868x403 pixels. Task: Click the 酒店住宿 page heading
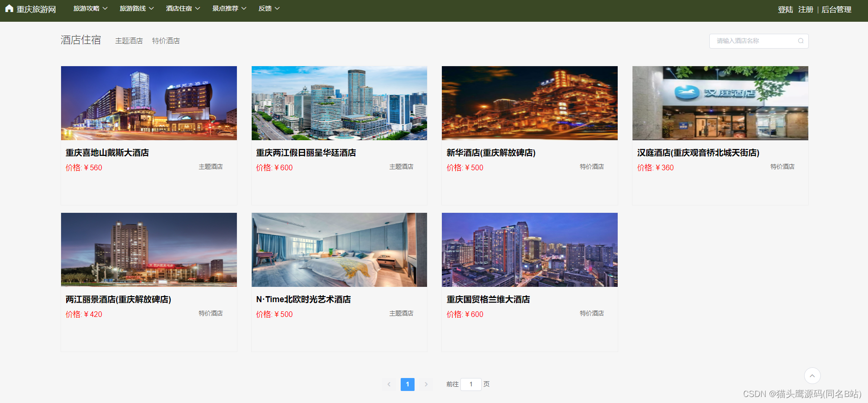(x=81, y=40)
